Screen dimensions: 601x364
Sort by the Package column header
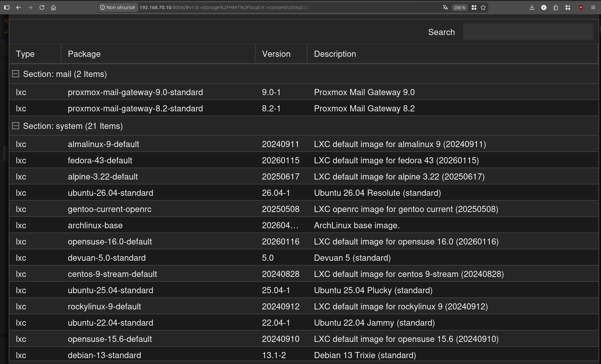point(158,54)
